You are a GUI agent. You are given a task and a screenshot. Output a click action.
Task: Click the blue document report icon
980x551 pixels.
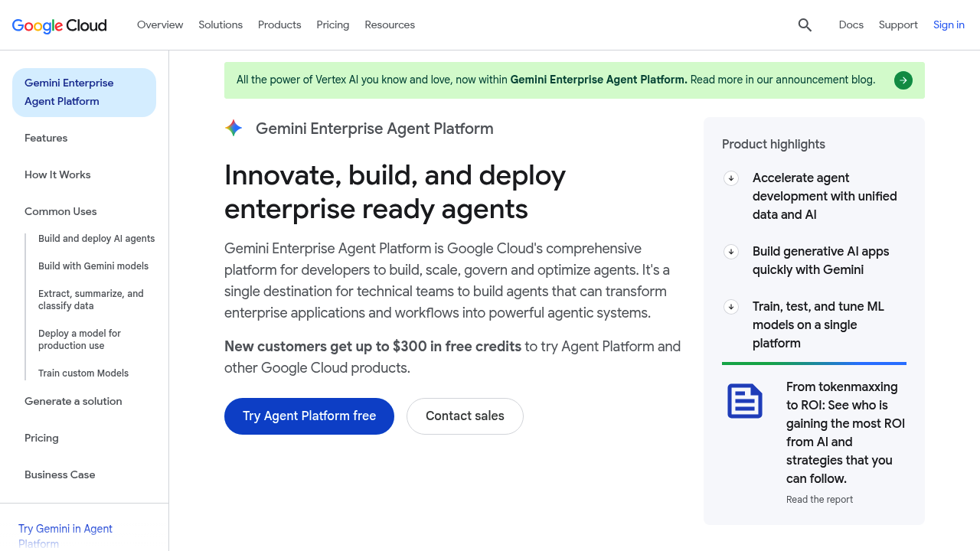click(745, 401)
